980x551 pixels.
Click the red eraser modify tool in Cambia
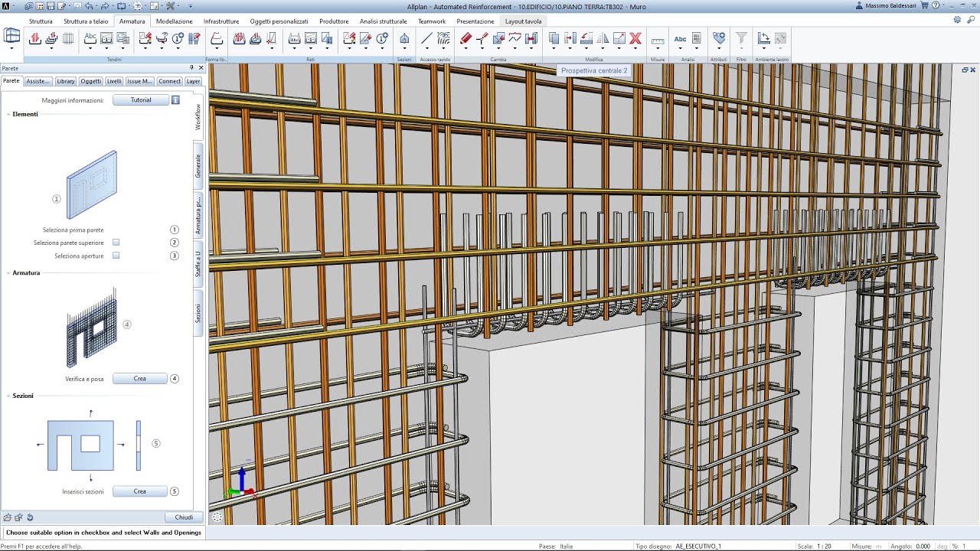tap(465, 37)
